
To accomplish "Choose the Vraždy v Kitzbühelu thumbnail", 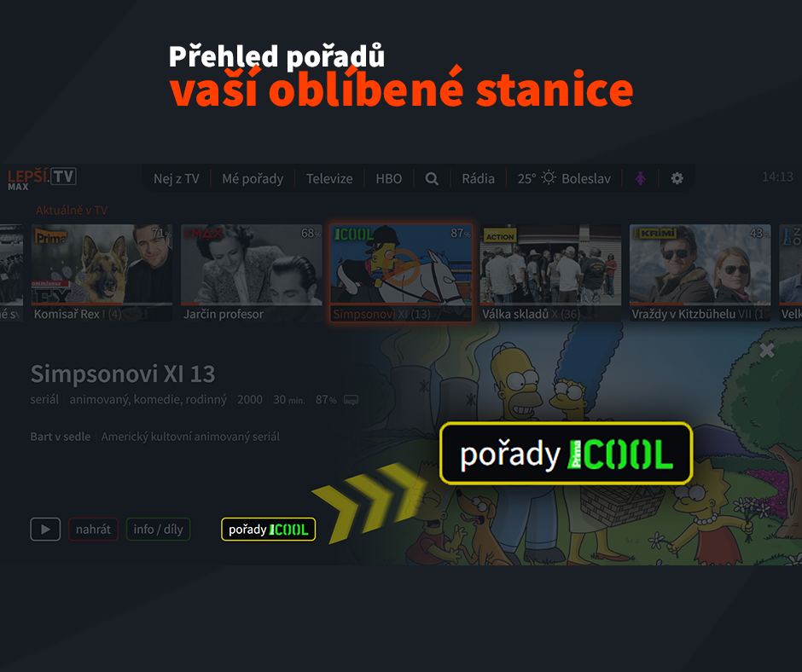I will coord(700,273).
